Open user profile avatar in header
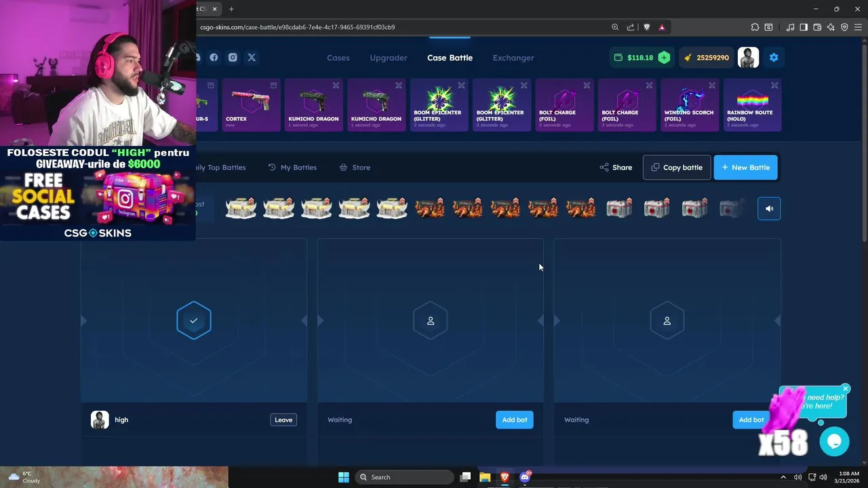The image size is (868, 488). [x=749, y=58]
